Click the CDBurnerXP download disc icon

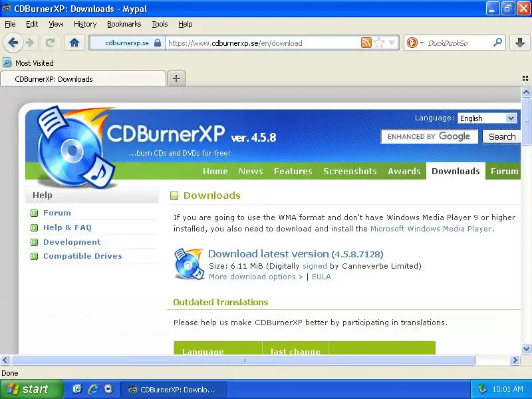[x=188, y=263]
